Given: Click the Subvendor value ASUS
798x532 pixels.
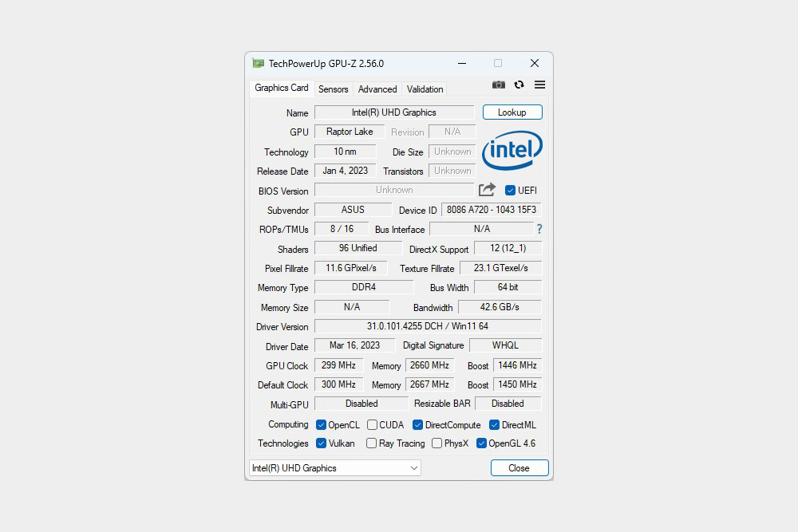Looking at the screenshot, I should point(354,210).
